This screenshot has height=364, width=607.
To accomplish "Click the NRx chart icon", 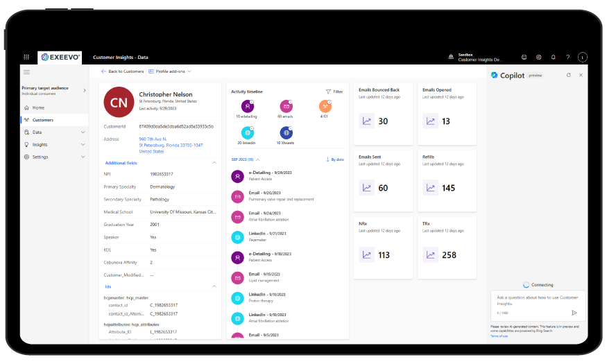I will pyautogui.click(x=366, y=255).
